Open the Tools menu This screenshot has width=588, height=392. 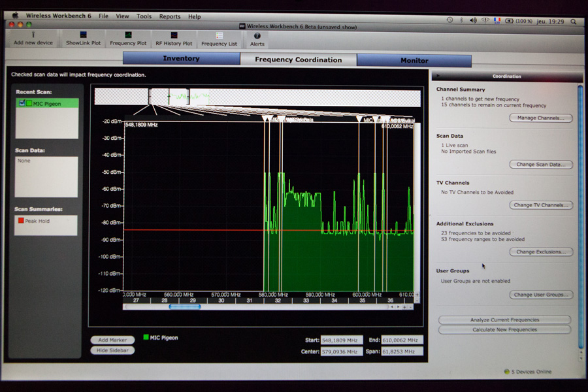[144, 16]
